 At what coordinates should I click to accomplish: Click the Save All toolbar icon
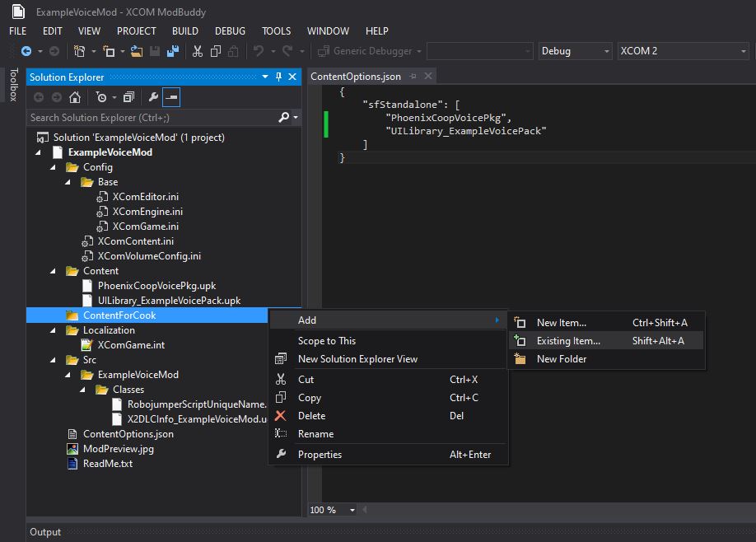click(x=174, y=51)
